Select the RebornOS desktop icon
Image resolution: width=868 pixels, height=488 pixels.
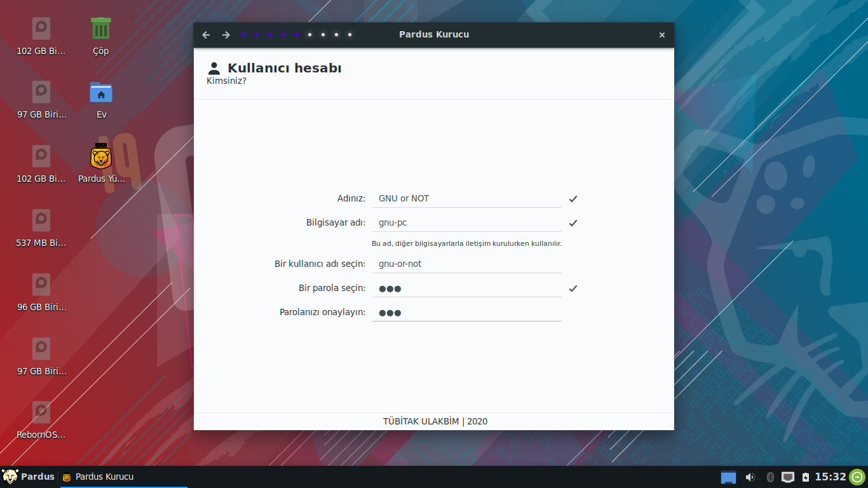tap(41, 421)
